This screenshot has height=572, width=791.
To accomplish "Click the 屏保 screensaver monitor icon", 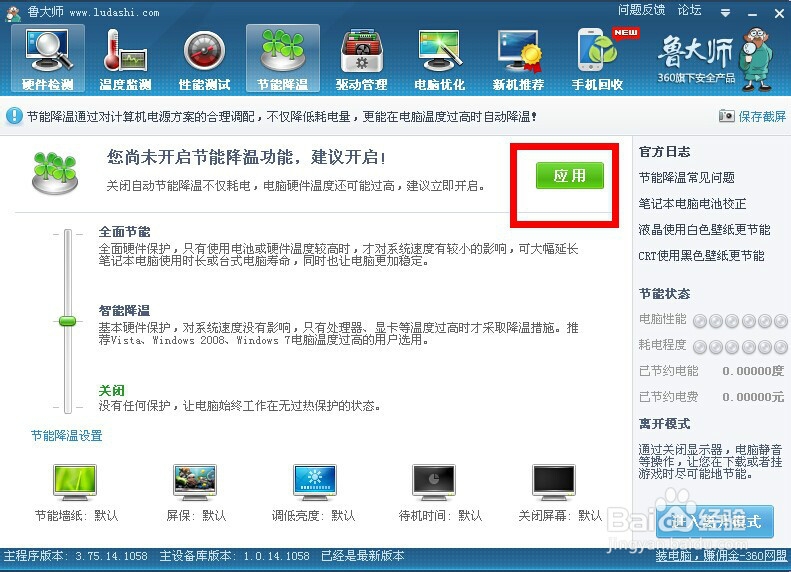I will click(x=195, y=482).
